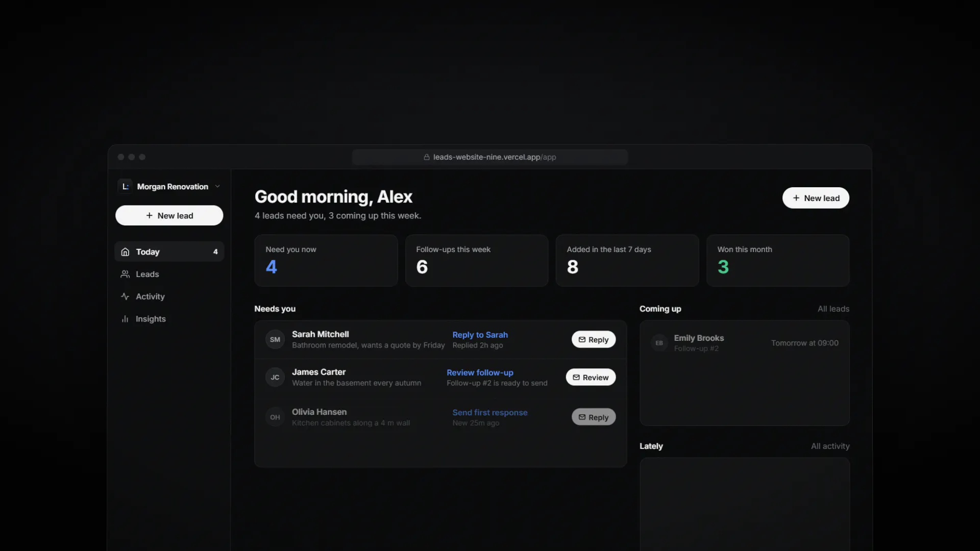
Task: Open the Leads menu item
Action: pos(169,274)
